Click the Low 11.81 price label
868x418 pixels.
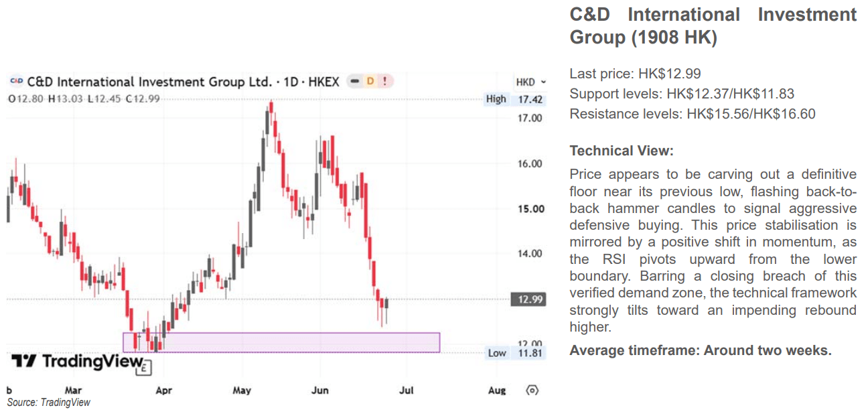(516, 353)
